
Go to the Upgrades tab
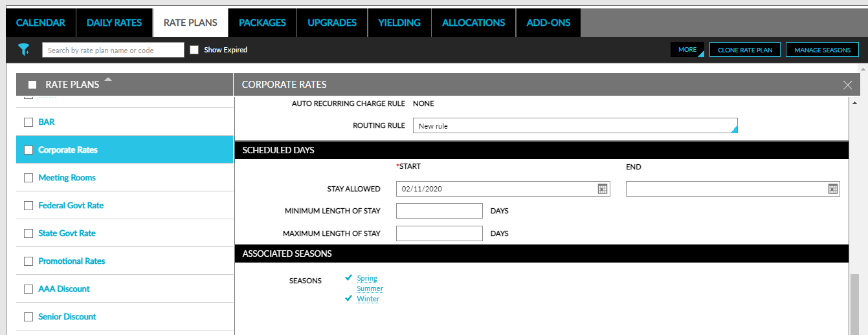[x=332, y=23]
